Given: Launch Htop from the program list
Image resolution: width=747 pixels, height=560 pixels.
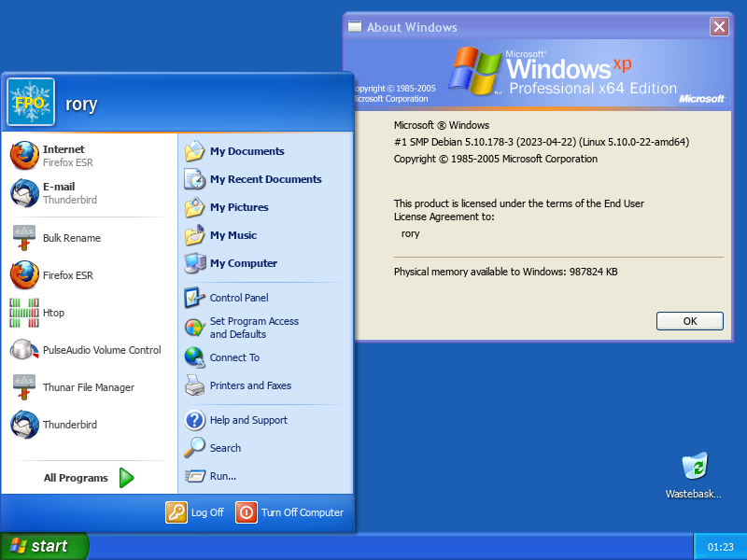Looking at the screenshot, I should point(90,313).
